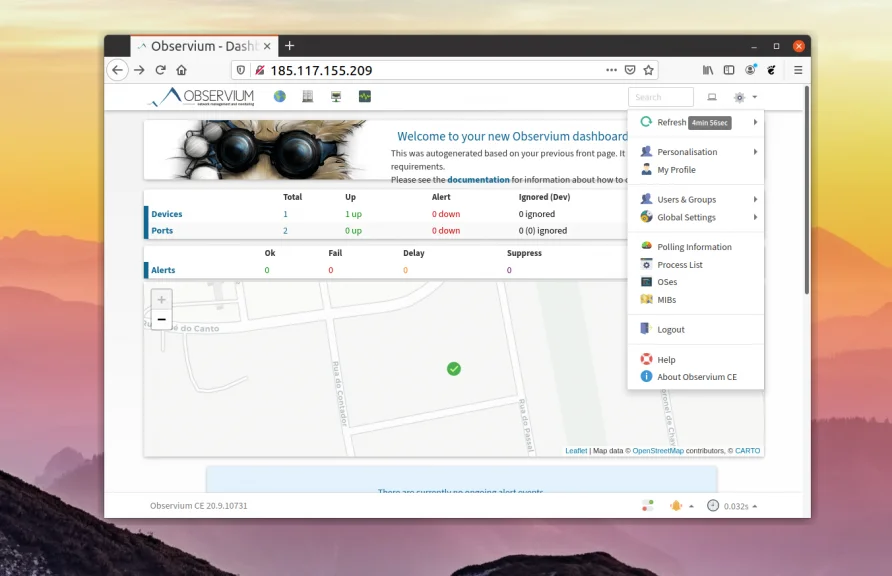Bookmark this page with the star icon

[649, 70]
